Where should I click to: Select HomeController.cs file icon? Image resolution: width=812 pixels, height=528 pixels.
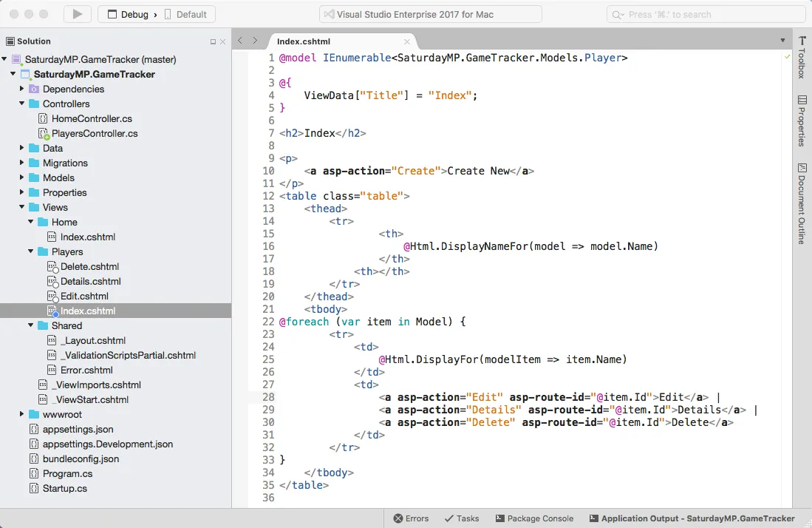pos(43,118)
